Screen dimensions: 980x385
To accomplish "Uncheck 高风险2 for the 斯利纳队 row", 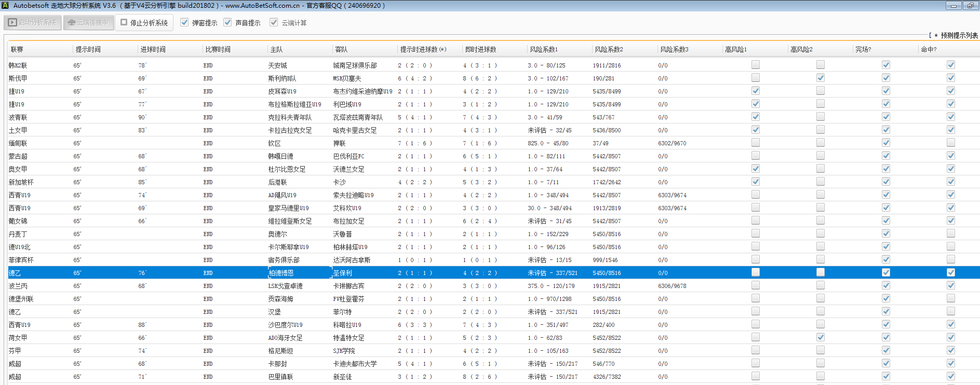I will coord(820,78).
